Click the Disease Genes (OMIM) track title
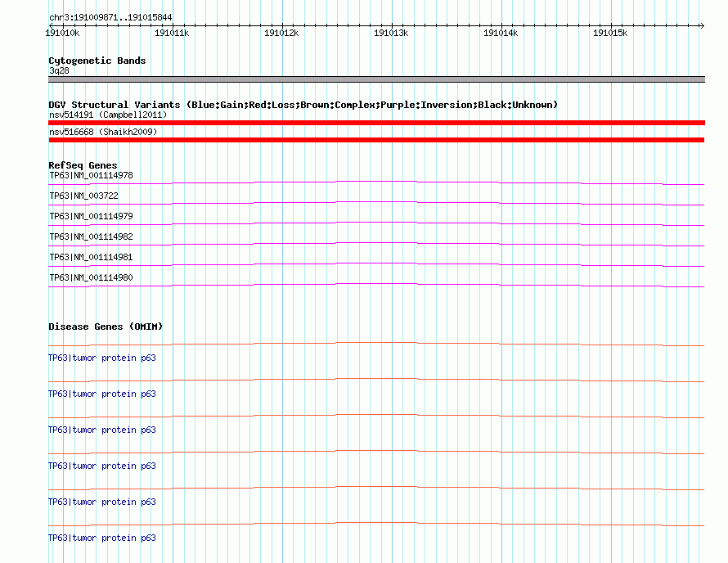 click(x=106, y=327)
